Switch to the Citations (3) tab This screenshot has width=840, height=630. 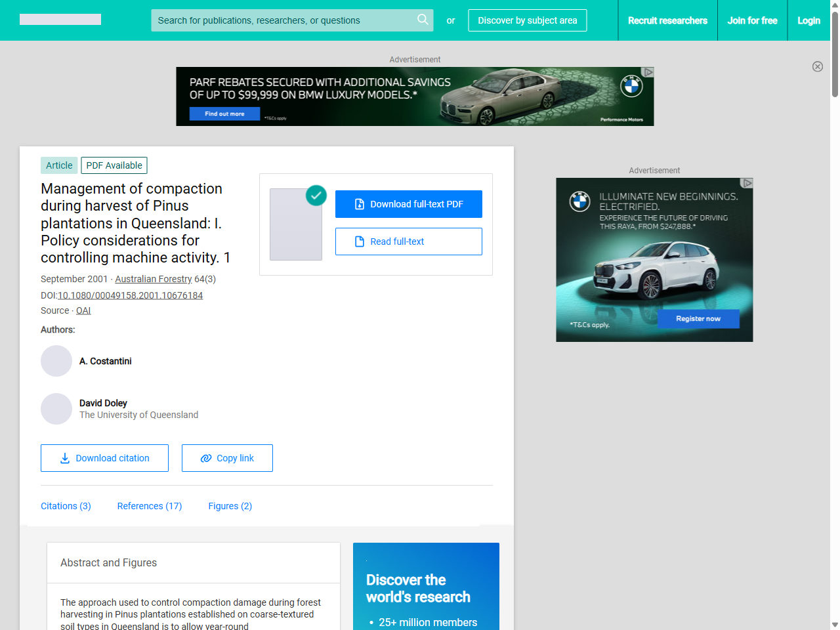[66, 506]
